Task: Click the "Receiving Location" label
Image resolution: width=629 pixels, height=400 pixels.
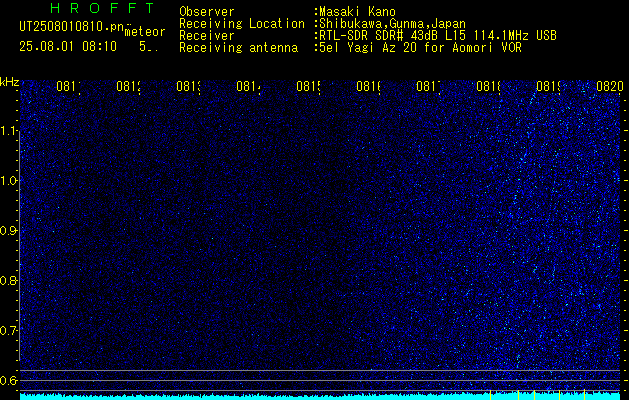Action: pos(242,24)
